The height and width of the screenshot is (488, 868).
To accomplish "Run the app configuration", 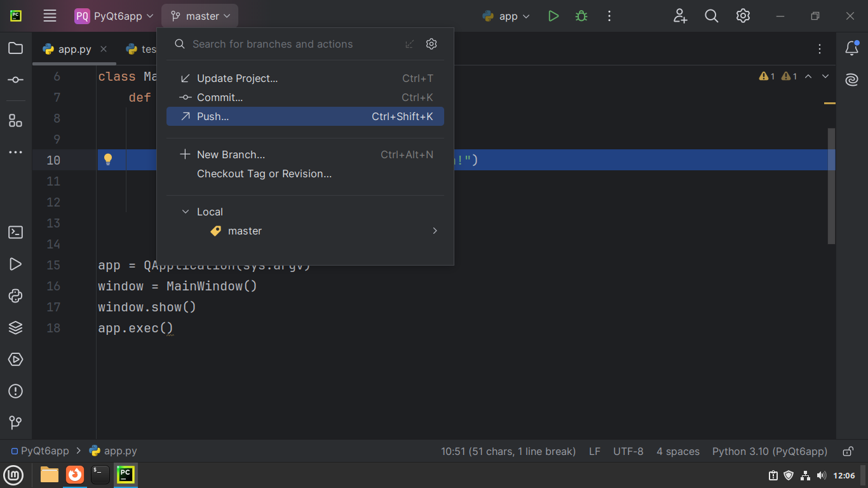I will [553, 16].
